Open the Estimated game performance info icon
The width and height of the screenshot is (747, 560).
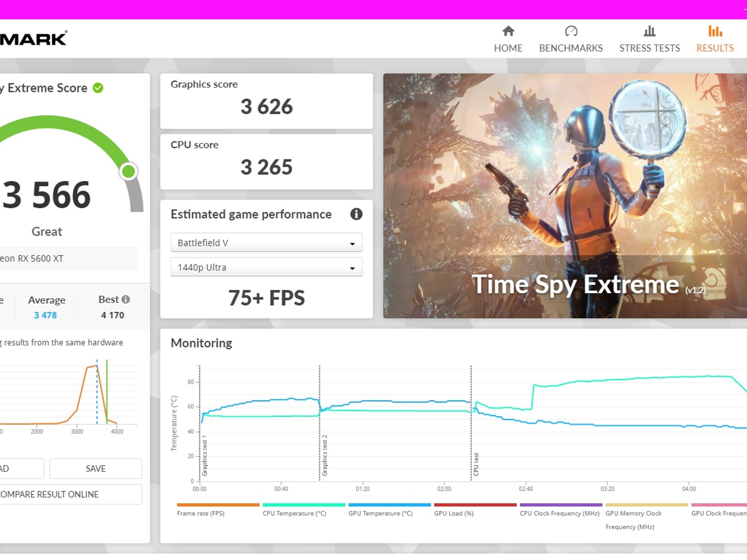coord(356,214)
